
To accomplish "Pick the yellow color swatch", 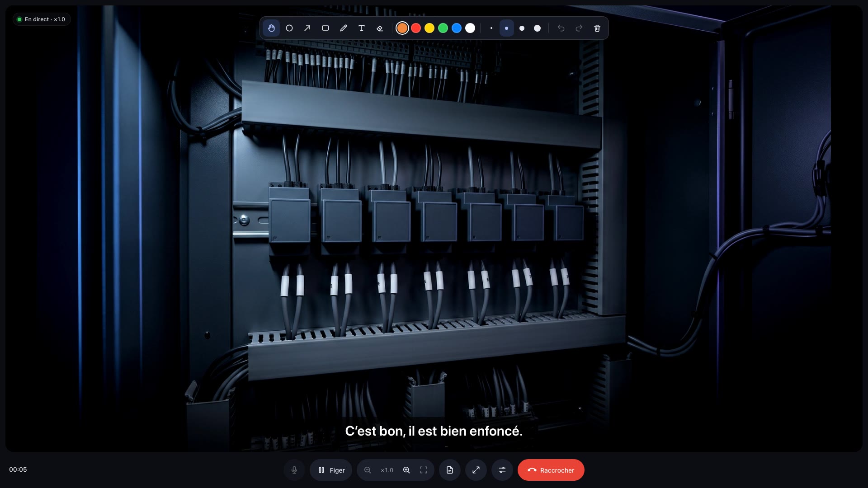I will pos(429,28).
